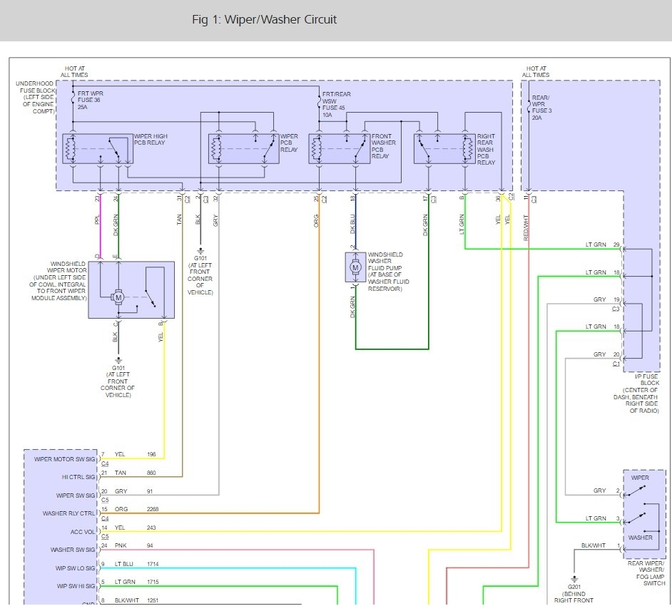Click the Fig 1: Wiper/Washer Circuit title
Screen dimensions: 672x616
click(265, 20)
